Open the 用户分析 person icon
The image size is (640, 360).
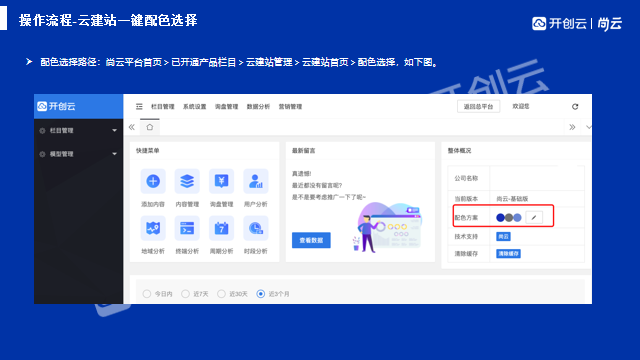pyautogui.click(x=256, y=181)
